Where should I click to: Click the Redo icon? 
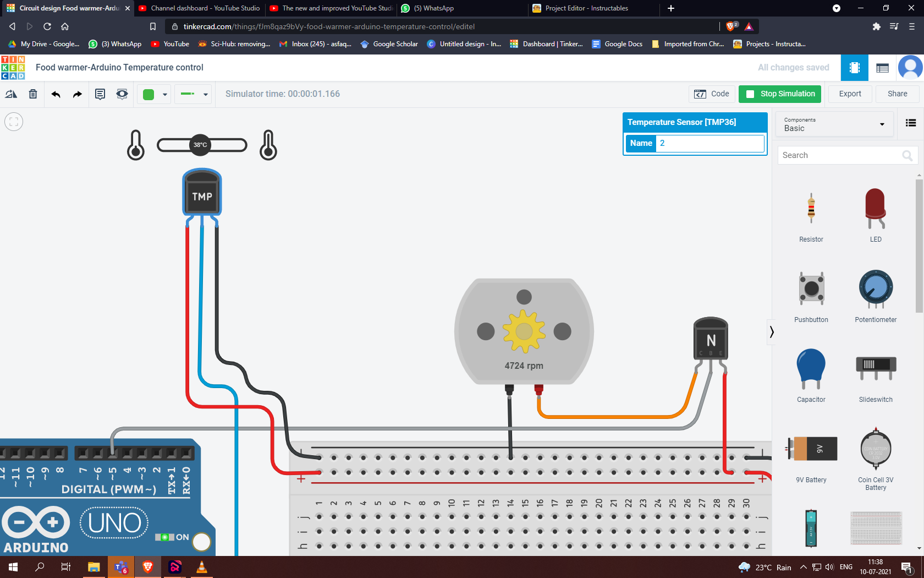pyautogui.click(x=77, y=94)
